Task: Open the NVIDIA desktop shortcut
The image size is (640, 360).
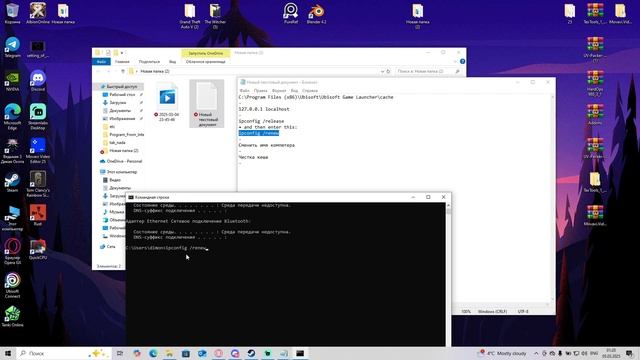Action: point(12,80)
